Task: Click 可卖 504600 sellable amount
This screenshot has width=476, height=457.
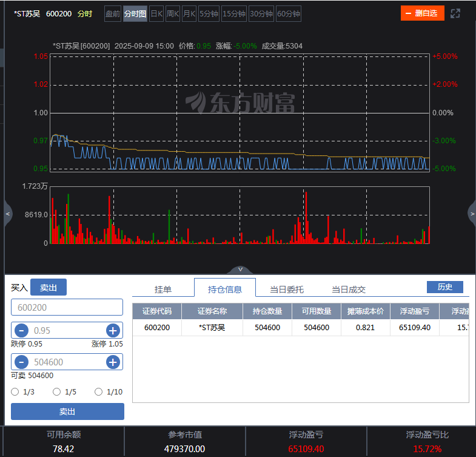Action: 32,376
